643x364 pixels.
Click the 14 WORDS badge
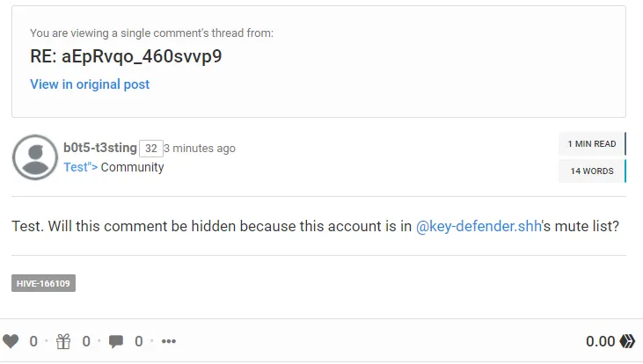click(x=592, y=171)
